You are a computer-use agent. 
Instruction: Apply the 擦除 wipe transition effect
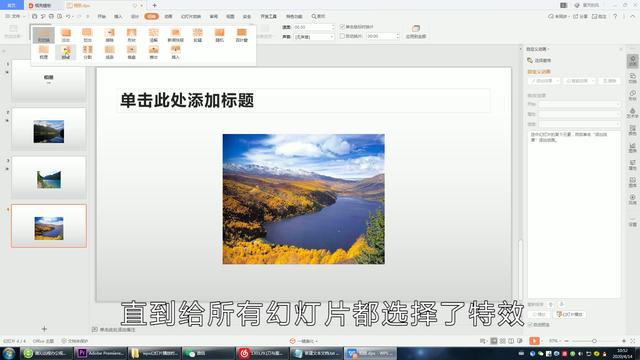click(x=109, y=36)
